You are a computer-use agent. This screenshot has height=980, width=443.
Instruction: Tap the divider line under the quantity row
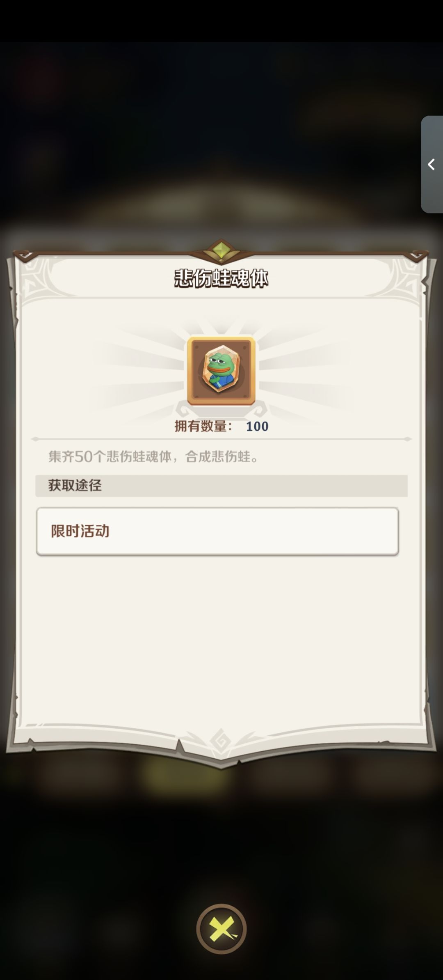(x=221, y=439)
